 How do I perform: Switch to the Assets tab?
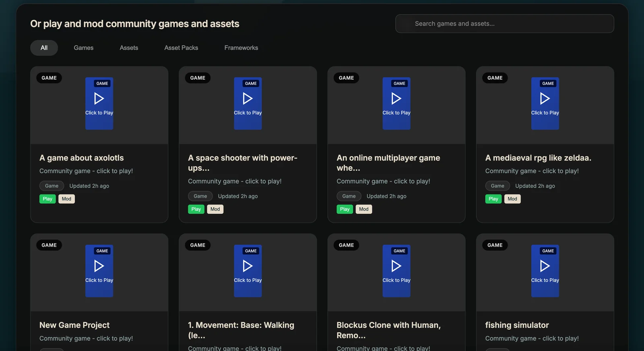click(x=129, y=48)
